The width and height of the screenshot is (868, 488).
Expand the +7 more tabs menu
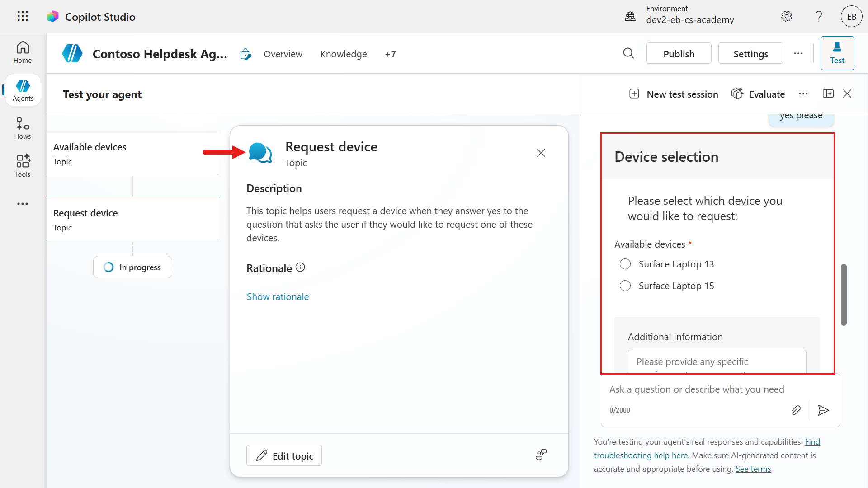pyautogui.click(x=391, y=54)
